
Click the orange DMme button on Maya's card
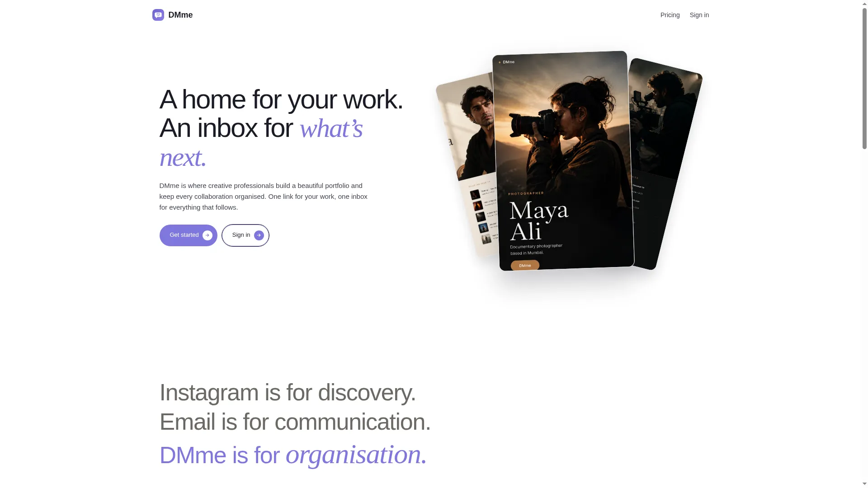[525, 266]
